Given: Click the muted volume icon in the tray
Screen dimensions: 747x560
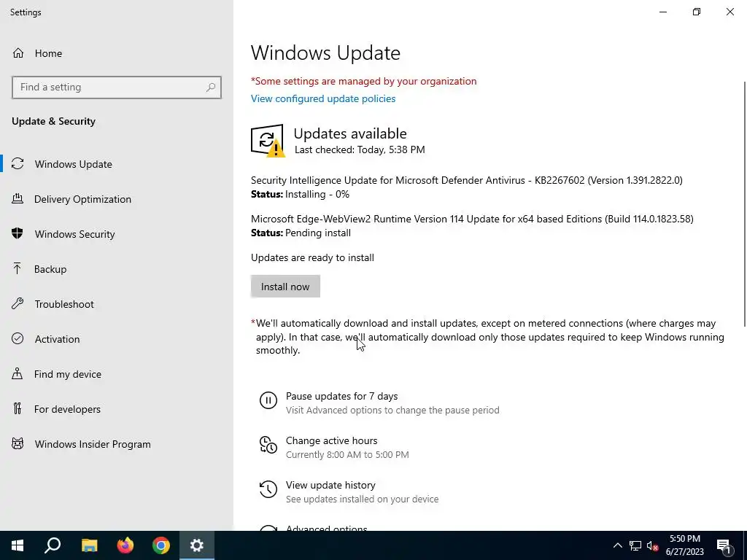Looking at the screenshot, I should (652, 545).
